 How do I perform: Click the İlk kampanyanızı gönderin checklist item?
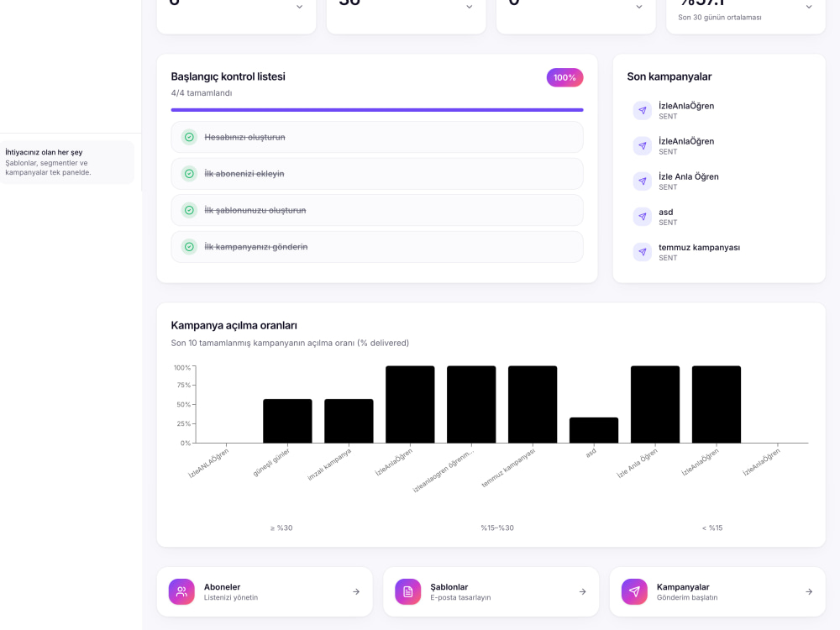pyautogui.click(x=377, y=247)
